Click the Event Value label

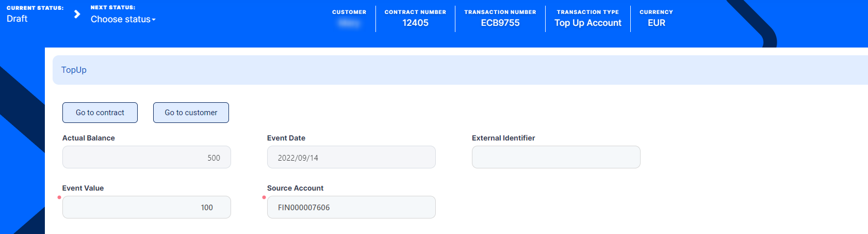point(83,188)
